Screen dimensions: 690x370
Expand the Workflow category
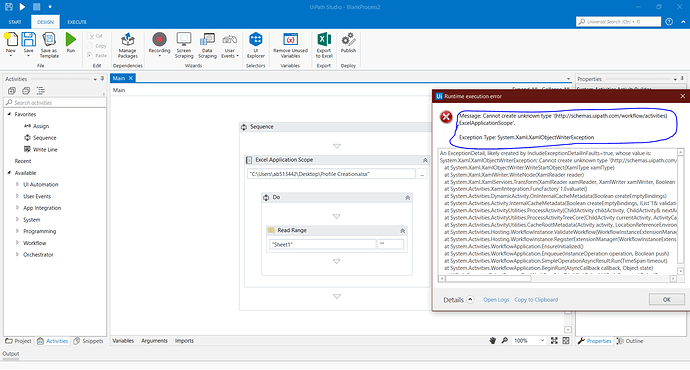[18, 242]
